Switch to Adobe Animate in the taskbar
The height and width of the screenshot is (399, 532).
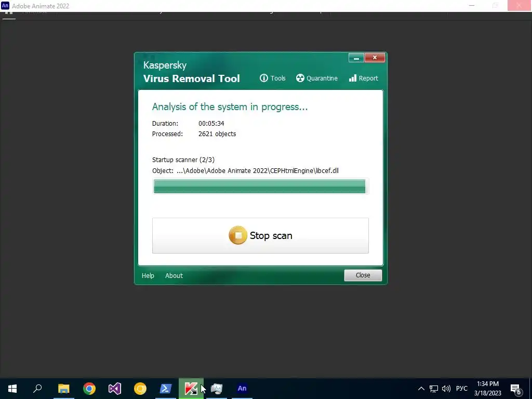tap(242, 389)
